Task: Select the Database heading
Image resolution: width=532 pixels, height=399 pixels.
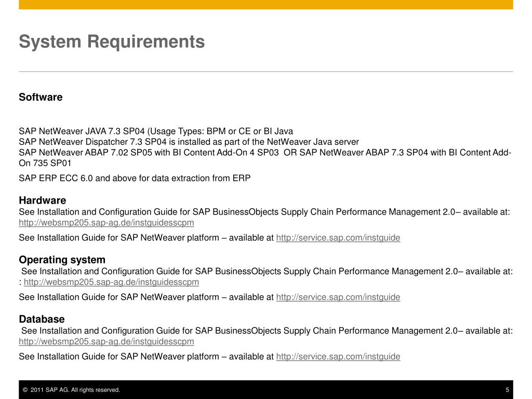Action: pos(42,320)
